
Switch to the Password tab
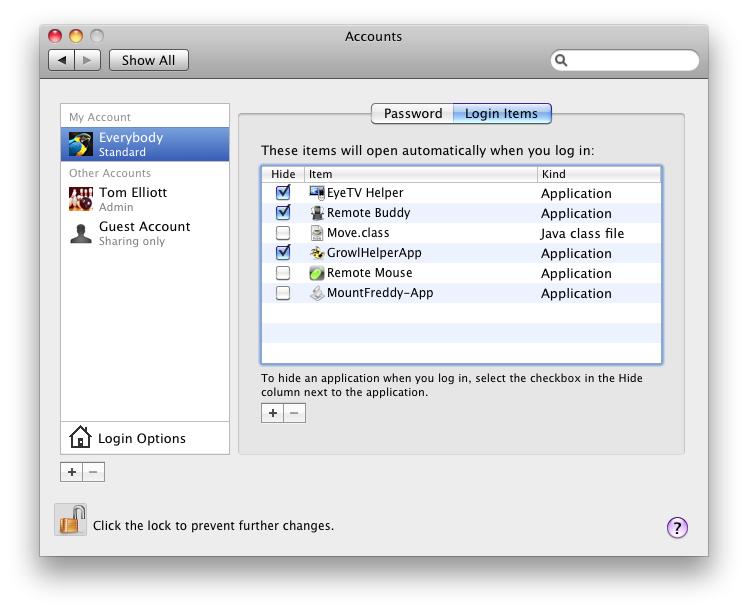(x=412, y=114)
